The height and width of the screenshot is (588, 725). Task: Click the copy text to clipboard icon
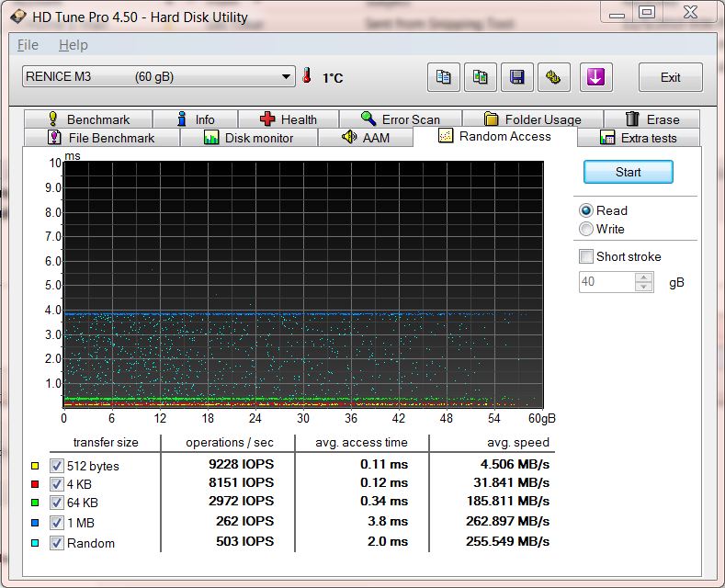click(x=444, y=77)
